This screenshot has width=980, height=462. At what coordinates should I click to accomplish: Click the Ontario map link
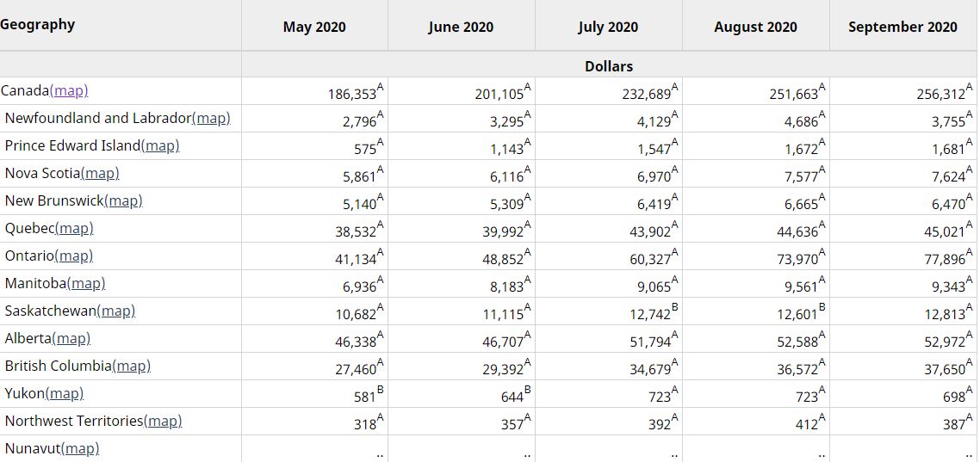tap(73, 256)
